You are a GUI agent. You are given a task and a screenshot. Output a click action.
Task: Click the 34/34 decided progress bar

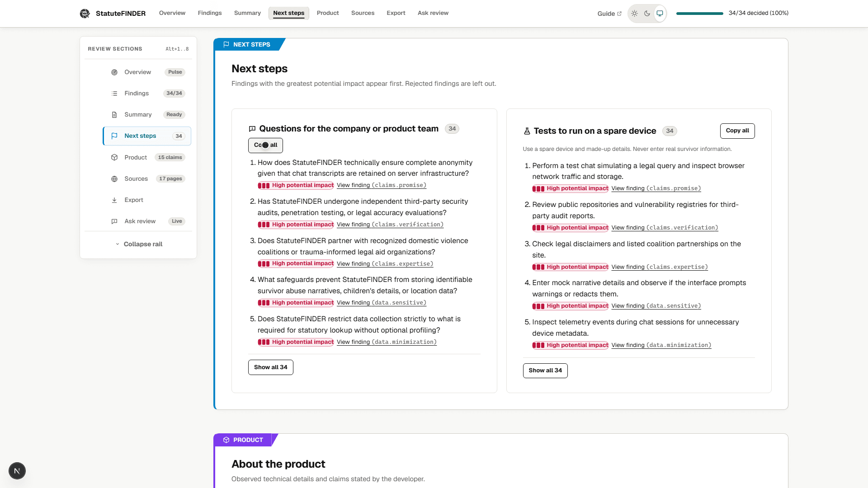700,14
